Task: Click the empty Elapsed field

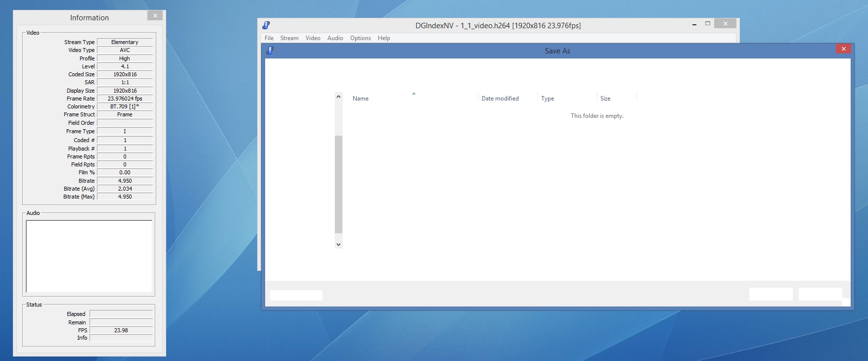Action: point(121,314)
